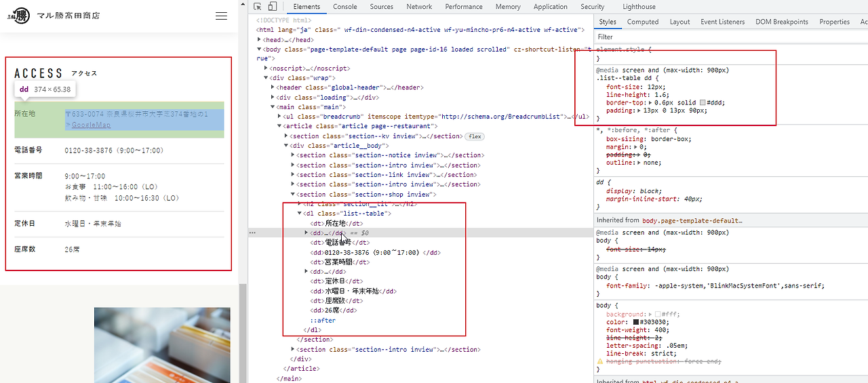Collapse the article page--restaurant node

pyautogui.click(x=279, y=126)
